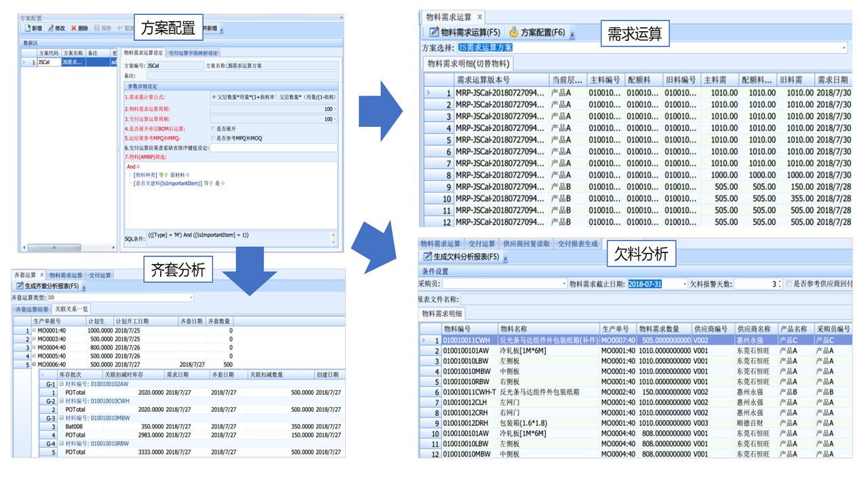Click the 修改 (Edit) pencil icon
Image resolution: width=868 pixels, height=494 pixels.
pos(52,28)
